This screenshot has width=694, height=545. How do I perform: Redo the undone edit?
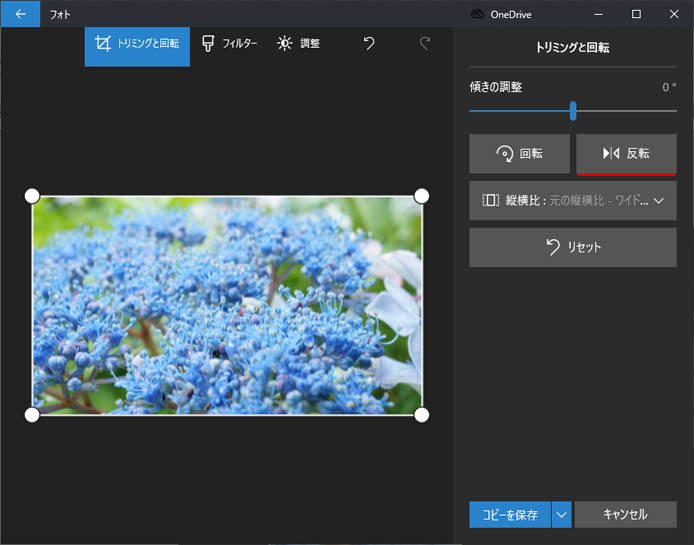click(x=425, y=43)
